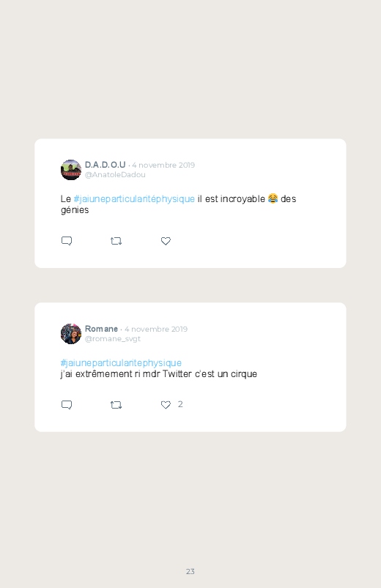Retweet the D.A.D.O.U tweet
381x588 pixels.
(116, 241)
